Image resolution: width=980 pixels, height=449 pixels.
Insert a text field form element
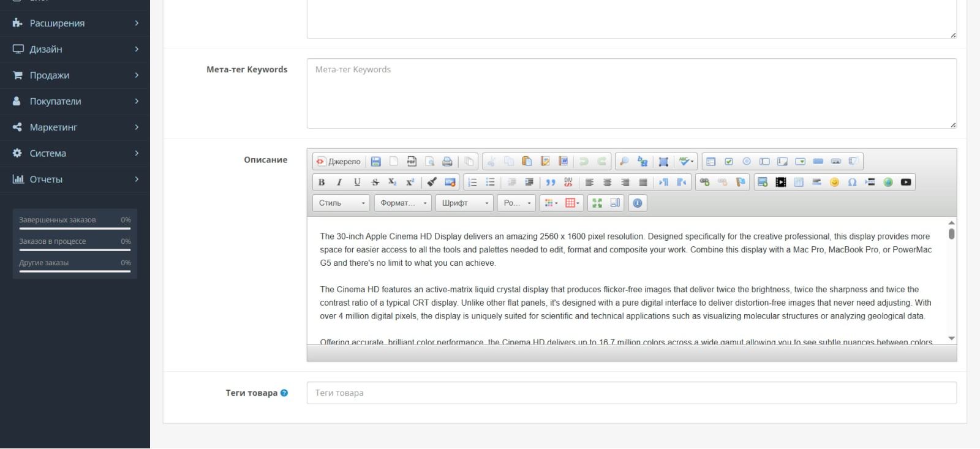coord(764,162)
